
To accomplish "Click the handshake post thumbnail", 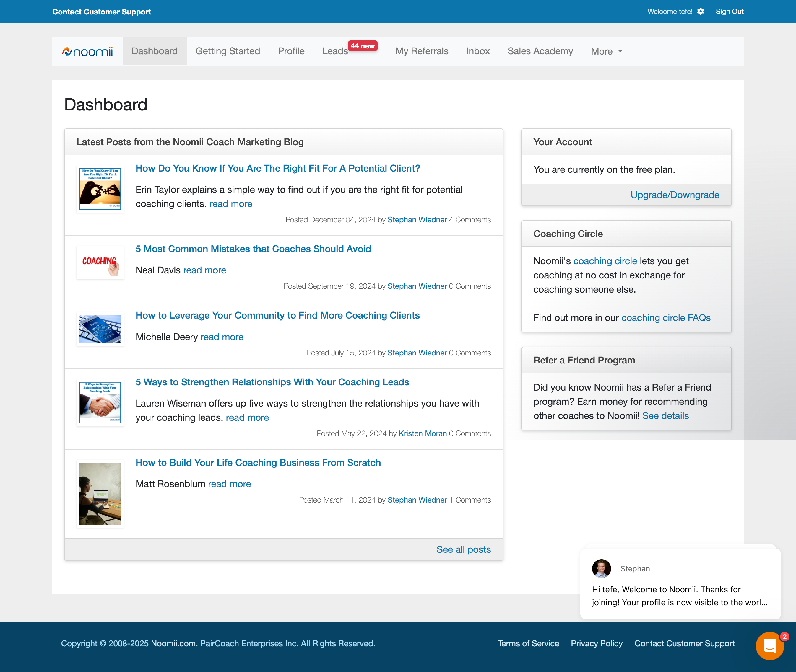I will (100, 403).
